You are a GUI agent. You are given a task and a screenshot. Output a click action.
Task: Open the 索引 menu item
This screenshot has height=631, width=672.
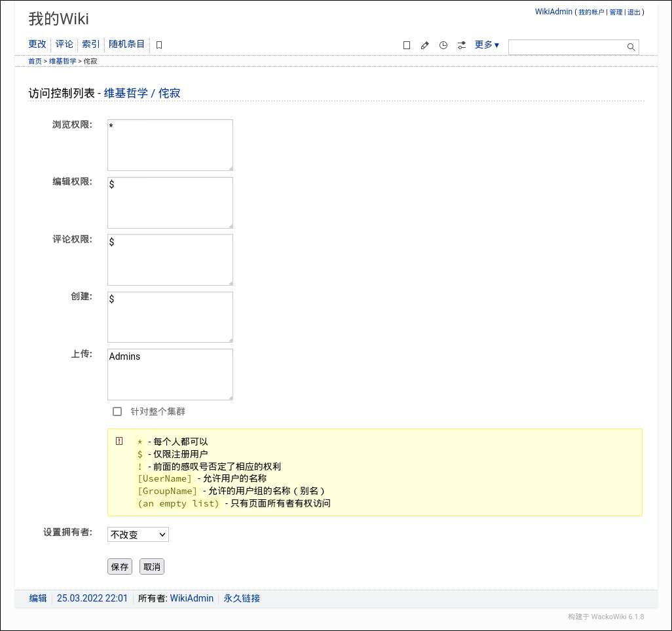coord(90,44)
